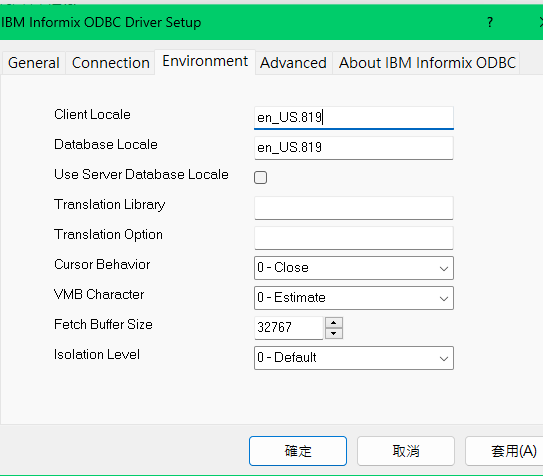The image size is (543, 476).
Task: Click the Database Locale label
Action: (x=106, y=144)
